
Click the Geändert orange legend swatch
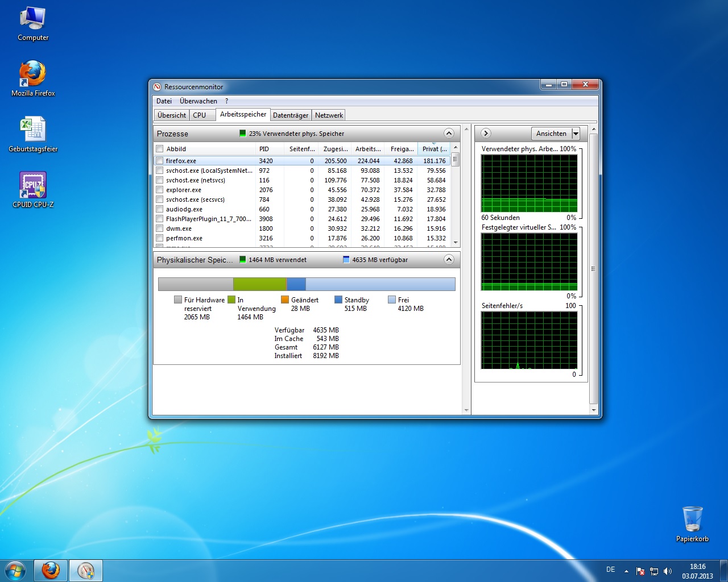click(285, 300)
